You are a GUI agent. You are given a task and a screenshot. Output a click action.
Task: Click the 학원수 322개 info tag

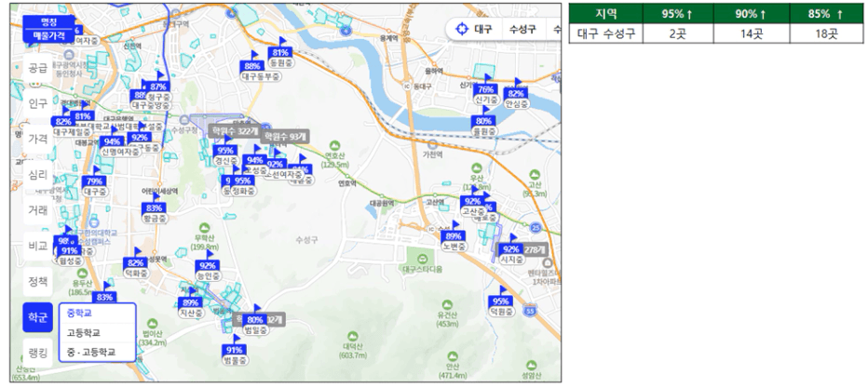(x=234, y=131)
